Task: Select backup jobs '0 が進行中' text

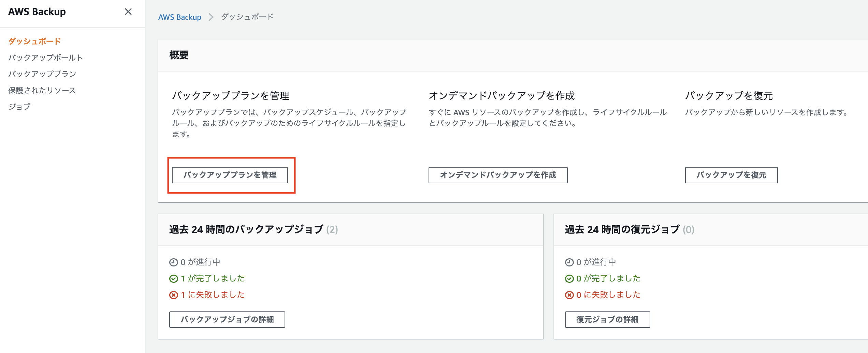Action: click(x=201, y=262)
